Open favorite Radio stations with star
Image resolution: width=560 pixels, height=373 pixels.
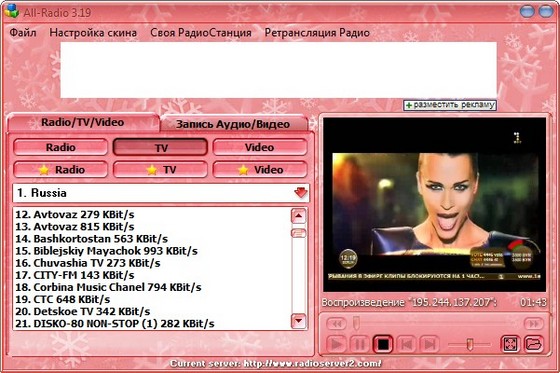point(60,170)
